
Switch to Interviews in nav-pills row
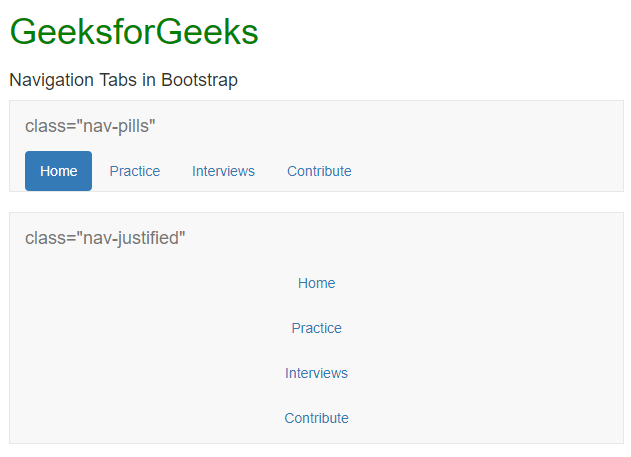[x=223, y=171]
